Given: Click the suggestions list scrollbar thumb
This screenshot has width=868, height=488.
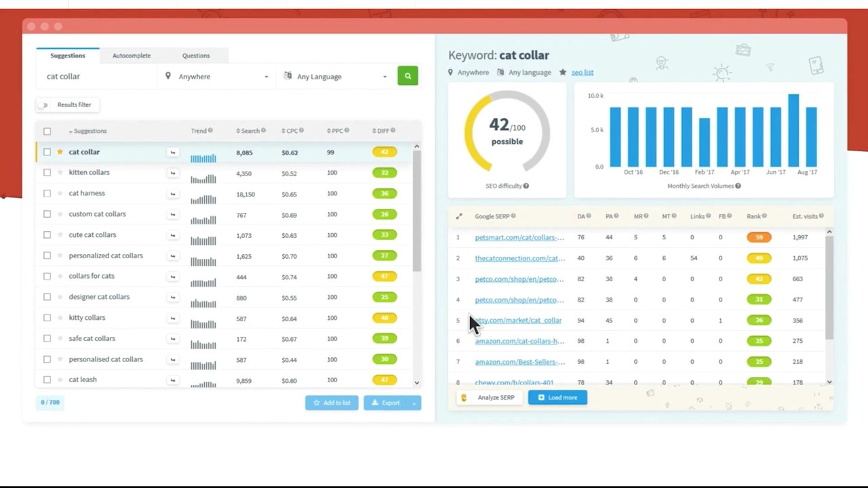Looking at the screenshot, I should pyautogui.click(x=416, y=210).
